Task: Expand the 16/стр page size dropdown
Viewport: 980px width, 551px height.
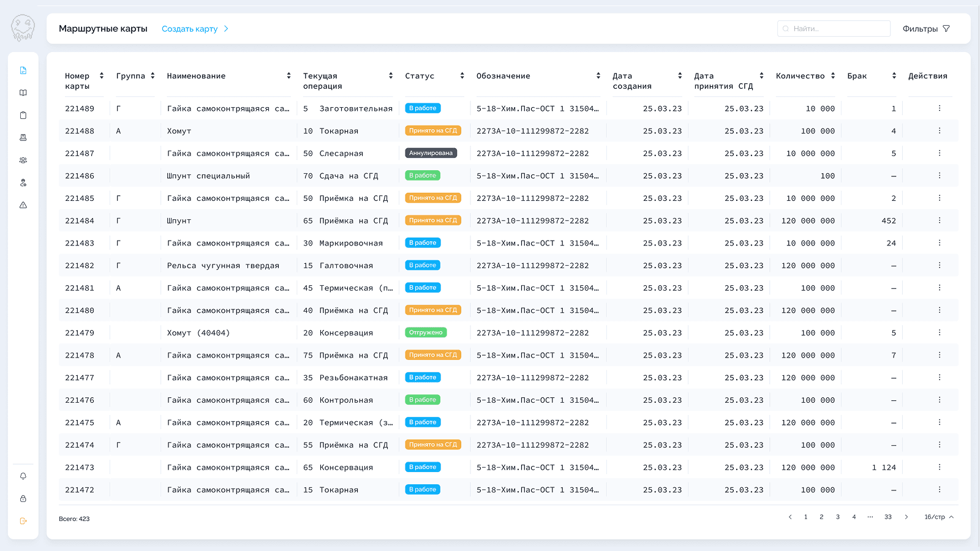Action: (x=939, y=517)
